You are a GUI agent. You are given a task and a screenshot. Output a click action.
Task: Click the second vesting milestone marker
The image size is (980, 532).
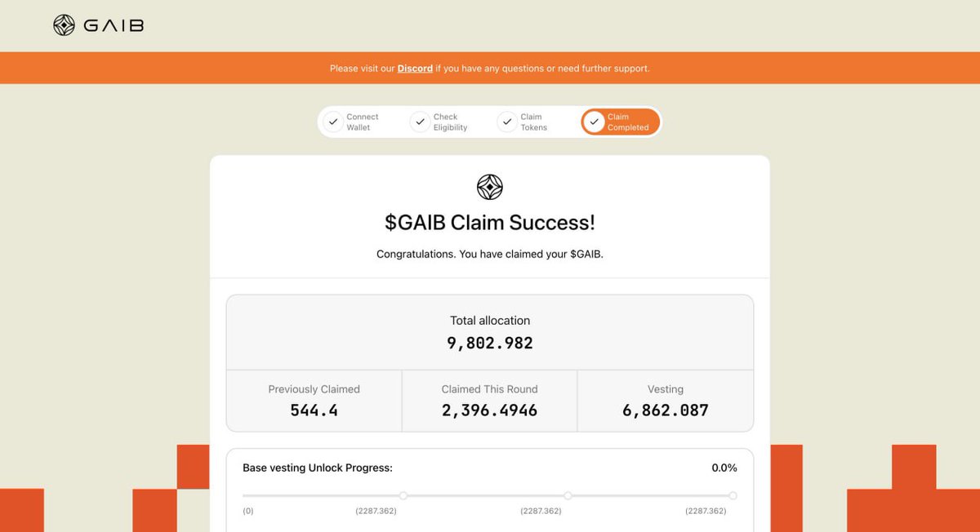[568, 495]
